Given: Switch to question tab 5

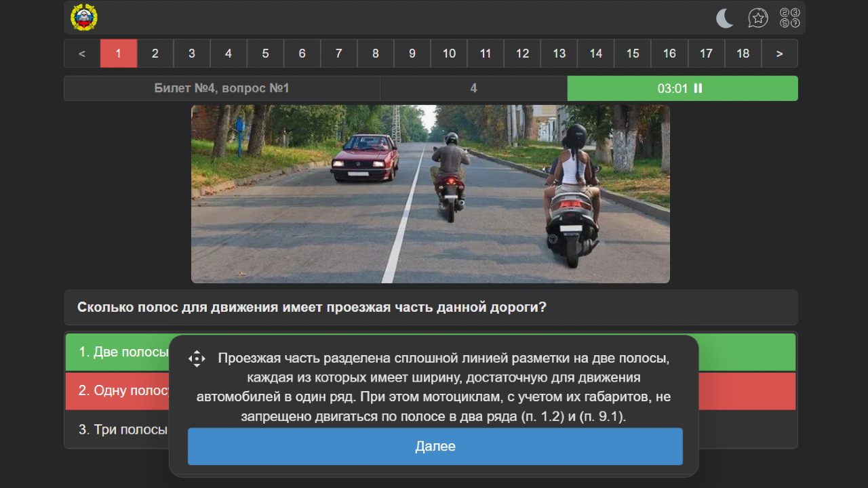Looking at the screenshot, I should coord(265,53).
